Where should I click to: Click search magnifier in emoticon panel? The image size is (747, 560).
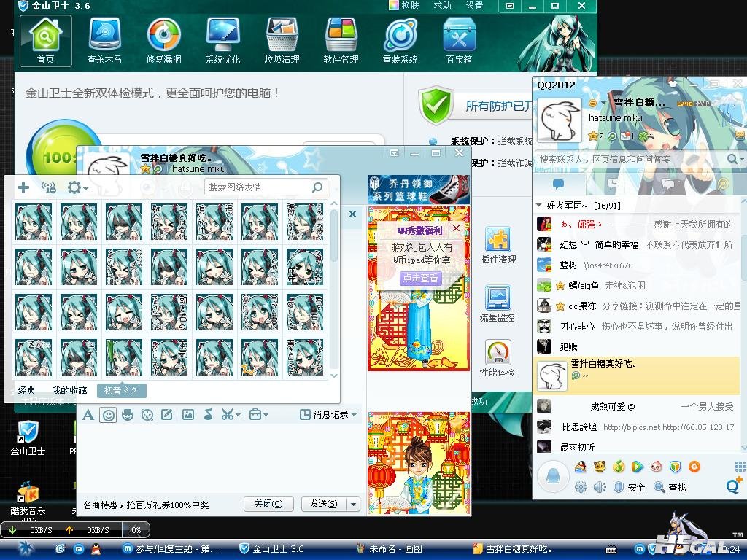click(317, 187)
